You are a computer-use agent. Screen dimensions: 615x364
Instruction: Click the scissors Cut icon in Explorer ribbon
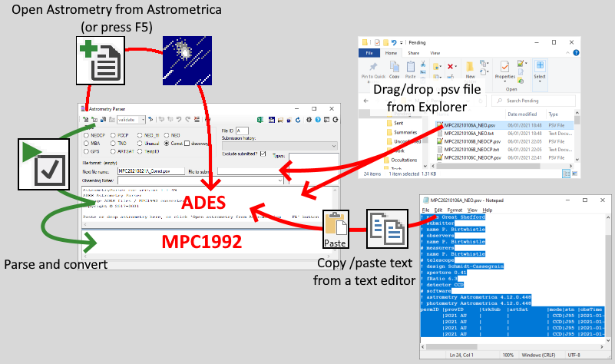coord(423,64)
